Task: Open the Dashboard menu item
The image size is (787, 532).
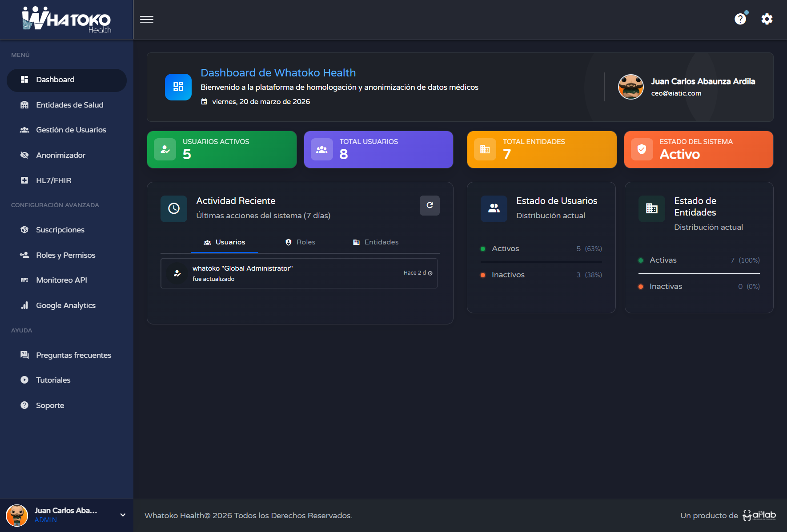Action: click(67, 80)
